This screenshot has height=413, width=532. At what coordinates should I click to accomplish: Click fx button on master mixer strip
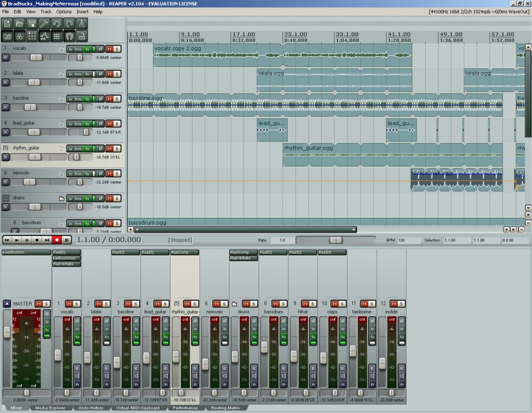pos(47,329)
